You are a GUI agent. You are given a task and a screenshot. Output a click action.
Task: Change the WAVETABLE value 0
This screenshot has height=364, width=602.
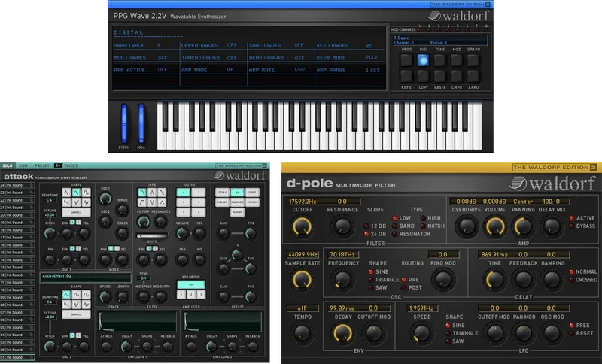pyautogui.click(x=159, y=45)
